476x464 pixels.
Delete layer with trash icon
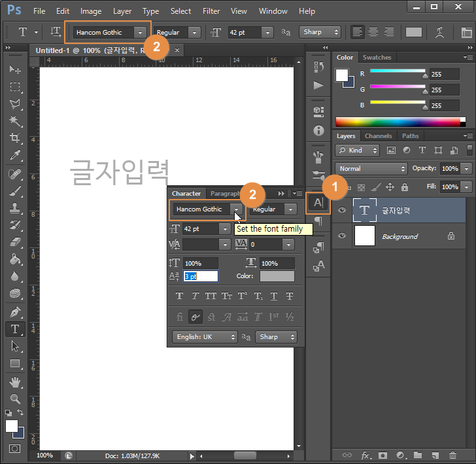[x=452, y=455]
